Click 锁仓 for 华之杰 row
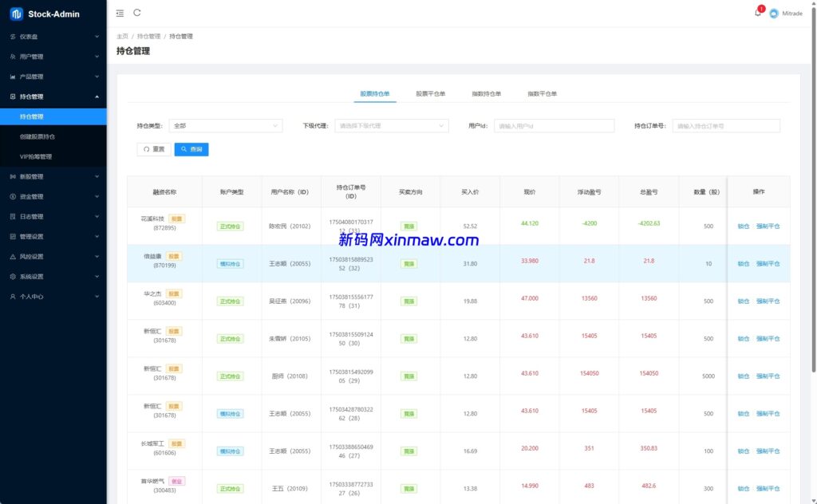Viewport: 817px width, 504px height. pos(743,301)
